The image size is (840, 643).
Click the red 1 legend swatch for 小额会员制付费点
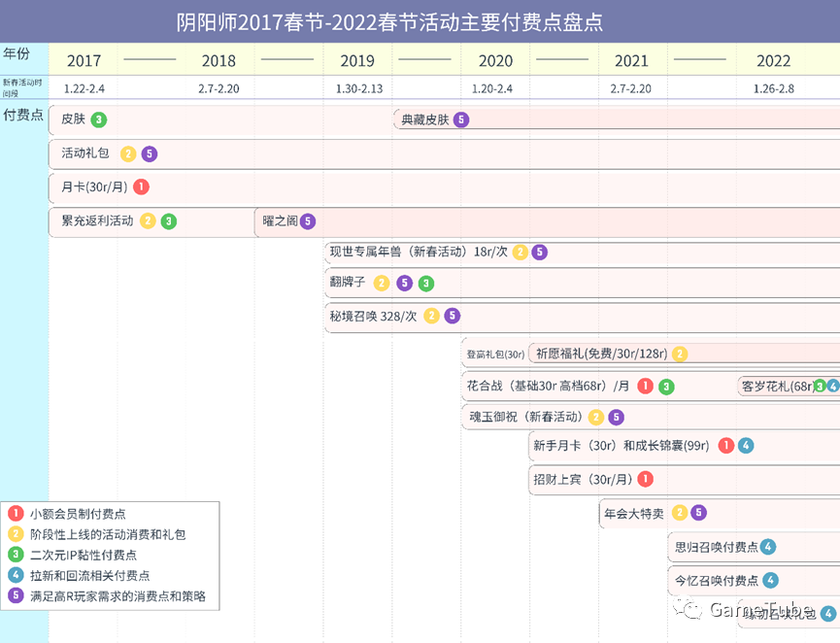pyautogui.click(x=17, y=513)
